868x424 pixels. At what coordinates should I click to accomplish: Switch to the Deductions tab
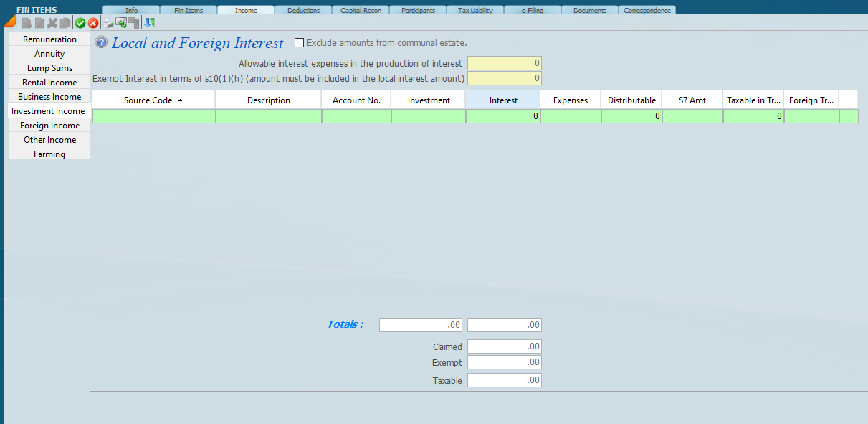(303, 10)
